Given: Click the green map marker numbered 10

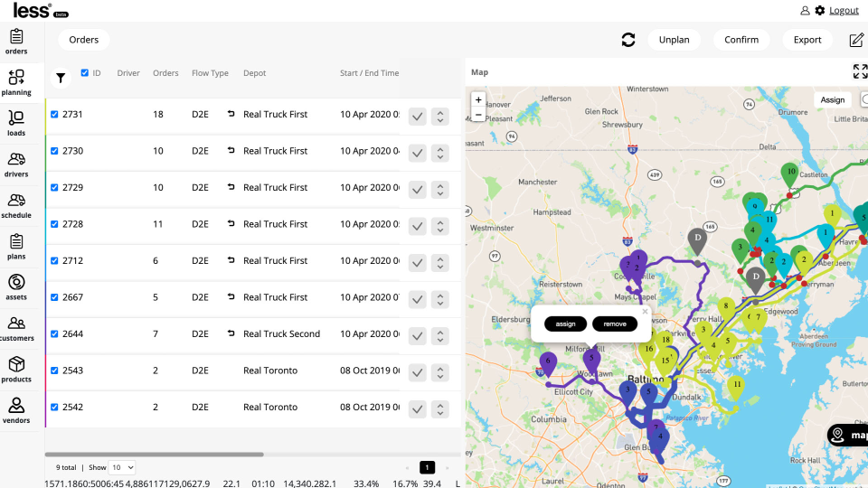Looking at the screenshot, I should coord(791,174).
